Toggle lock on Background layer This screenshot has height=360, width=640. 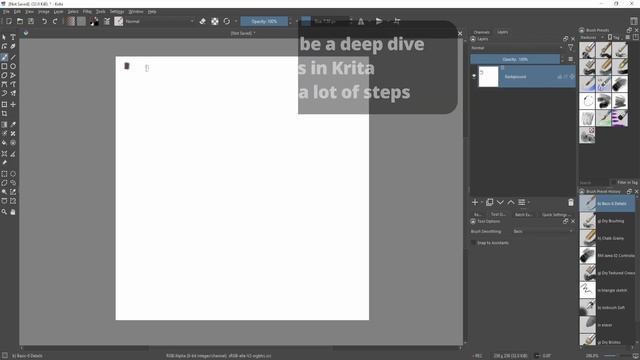point(560,77)
